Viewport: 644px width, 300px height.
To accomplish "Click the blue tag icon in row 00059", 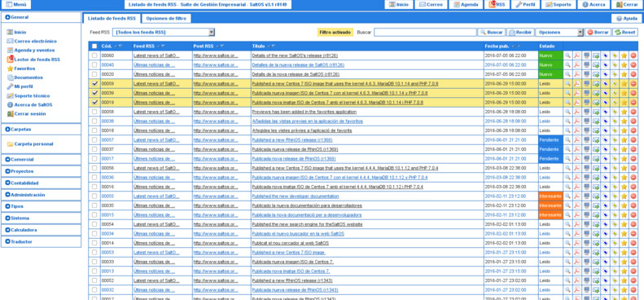I will tap(606, 83).
